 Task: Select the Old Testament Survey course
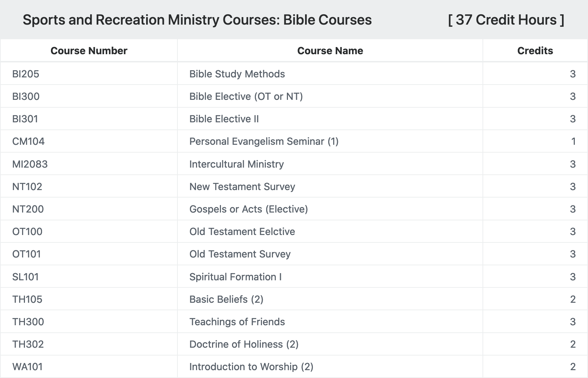click(x=240, y=254)
